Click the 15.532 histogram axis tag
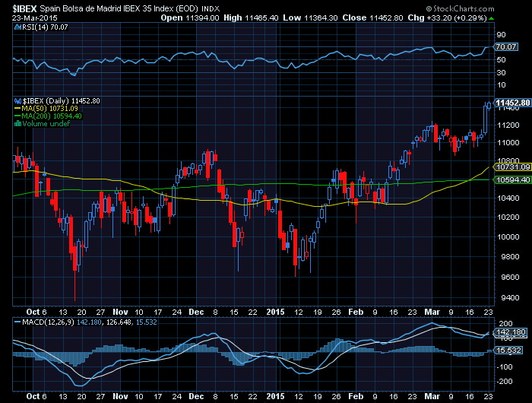532x403 pixels. click(x=508, y=351)
